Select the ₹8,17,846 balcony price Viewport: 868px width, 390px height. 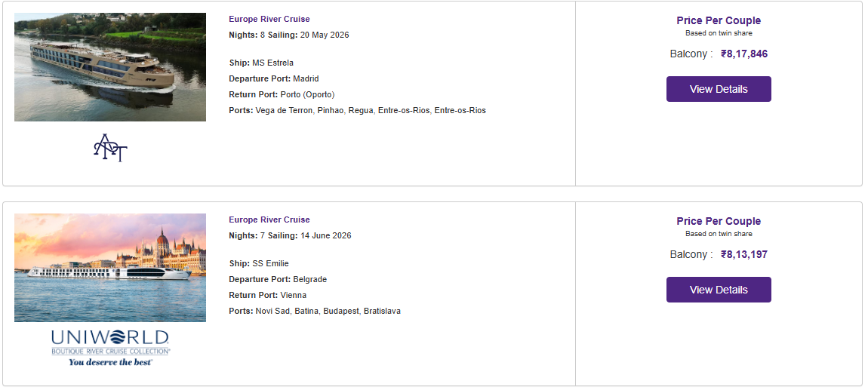744,54
